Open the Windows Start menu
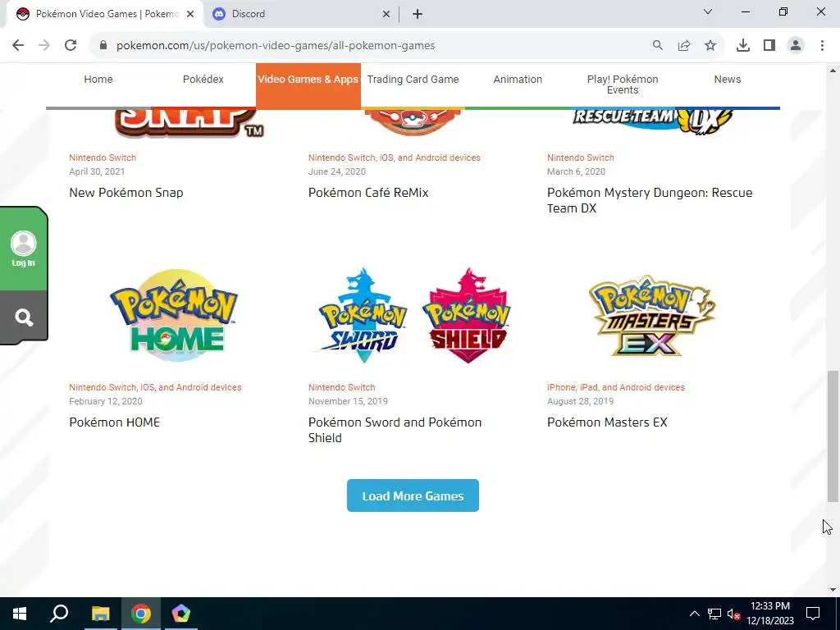The height and width of the screenshot is (630, 840). 20,614
